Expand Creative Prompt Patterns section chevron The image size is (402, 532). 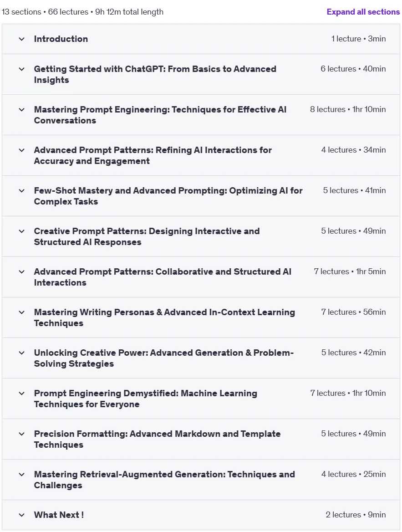22,231
